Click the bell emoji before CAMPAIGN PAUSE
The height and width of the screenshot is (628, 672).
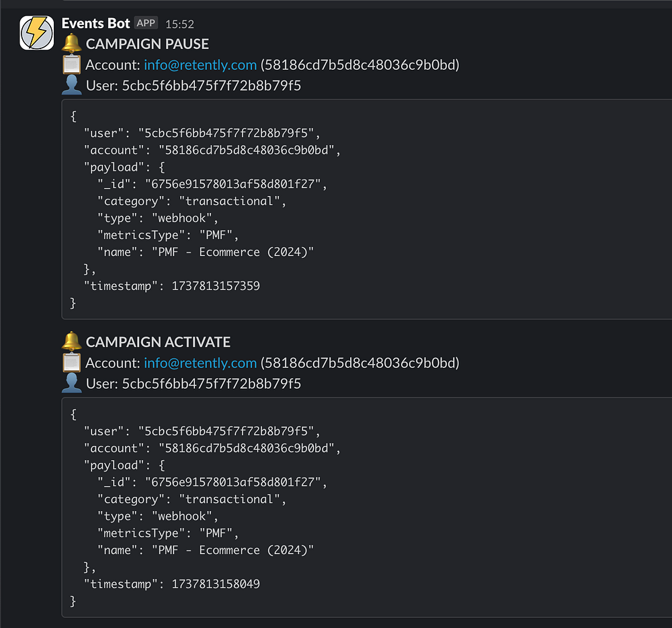coord(71,44)
